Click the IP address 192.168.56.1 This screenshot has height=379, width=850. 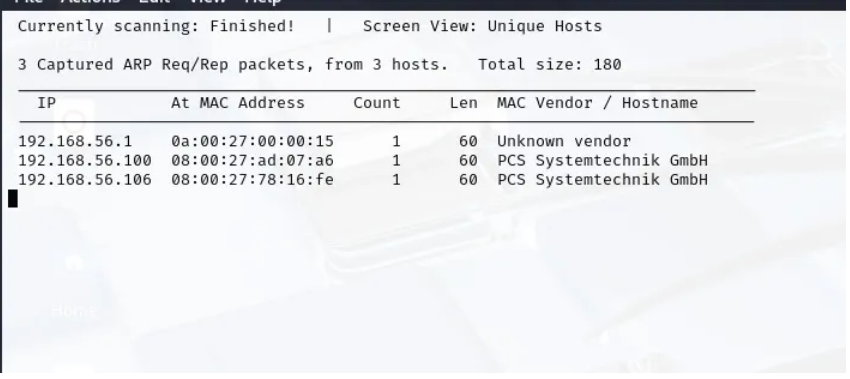pos(75,142)
